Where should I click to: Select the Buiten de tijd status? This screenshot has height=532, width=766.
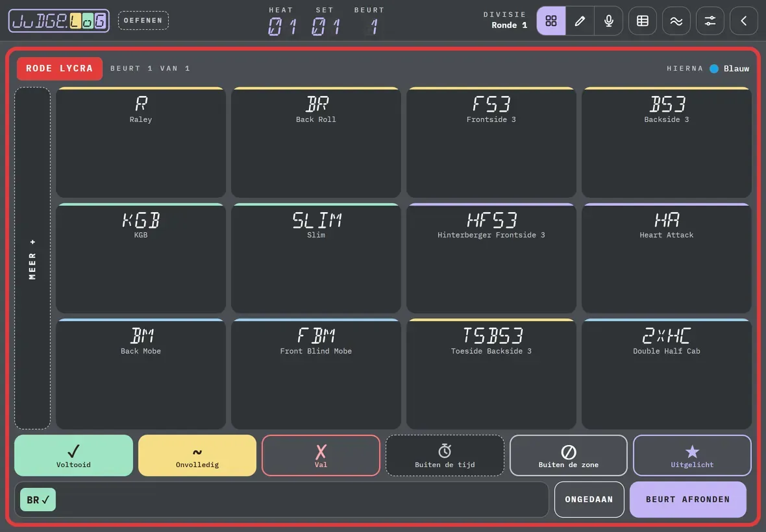(x=445, y=455)
